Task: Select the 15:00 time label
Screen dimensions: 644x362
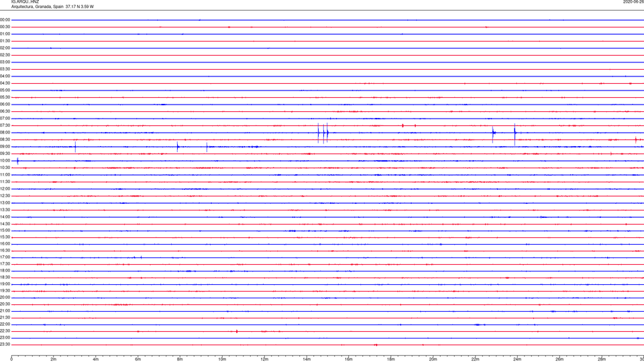Action: [x=5, y=231]
